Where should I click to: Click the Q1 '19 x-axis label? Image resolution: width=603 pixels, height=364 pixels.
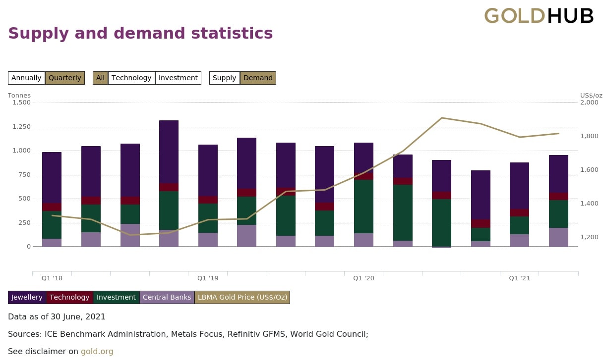pyautogui.click(x=208, y=278)
